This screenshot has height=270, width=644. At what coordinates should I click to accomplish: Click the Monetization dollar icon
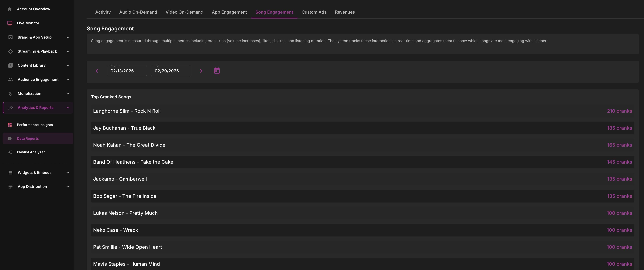pos(10,94)
